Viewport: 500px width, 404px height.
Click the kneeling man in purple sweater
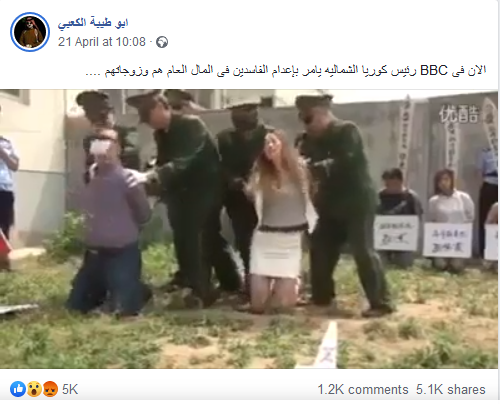pos(110,222)
